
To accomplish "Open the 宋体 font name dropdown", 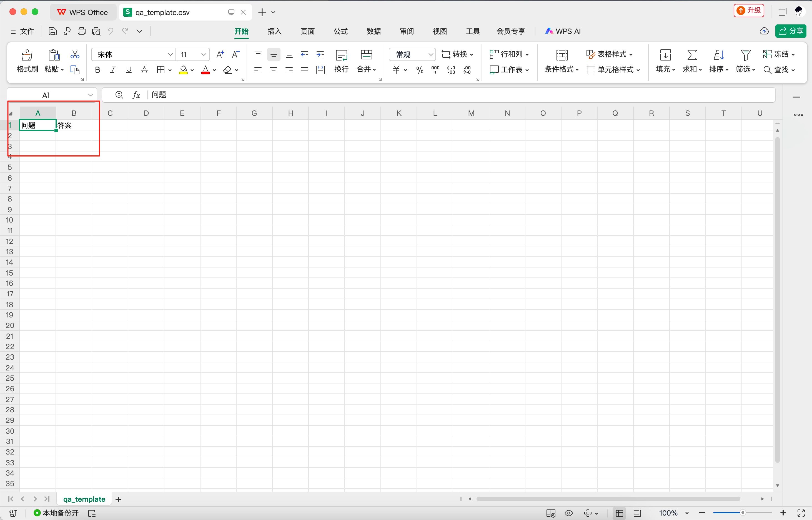I will pyautogui.click(x=170, y=54).
